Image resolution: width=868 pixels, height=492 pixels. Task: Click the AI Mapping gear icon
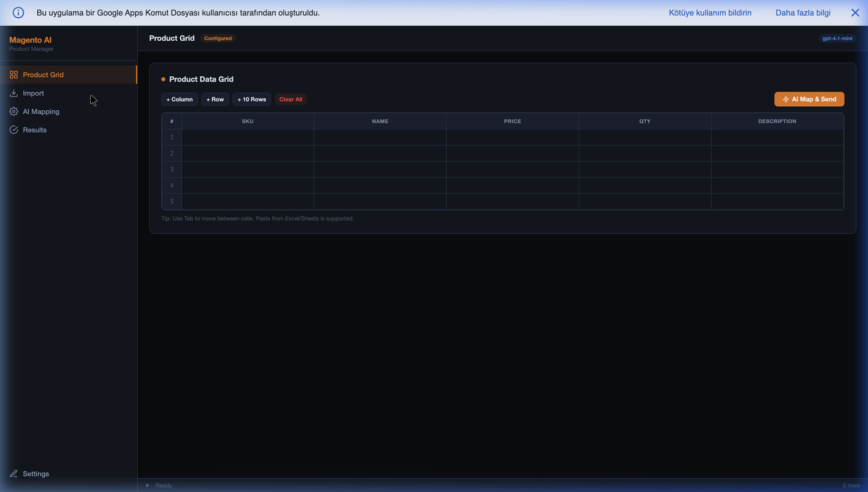(14, 111)
